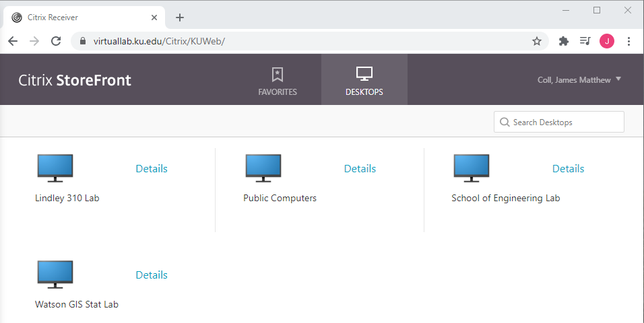The width and height of the screenshot is (644, 323).
Task: Select the Desktops tab
Action: (x=364, y=80)
